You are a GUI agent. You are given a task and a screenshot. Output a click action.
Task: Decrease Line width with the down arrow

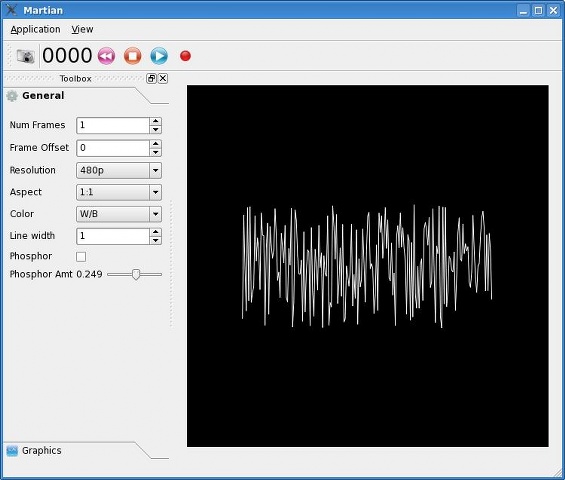coord(155,240)
